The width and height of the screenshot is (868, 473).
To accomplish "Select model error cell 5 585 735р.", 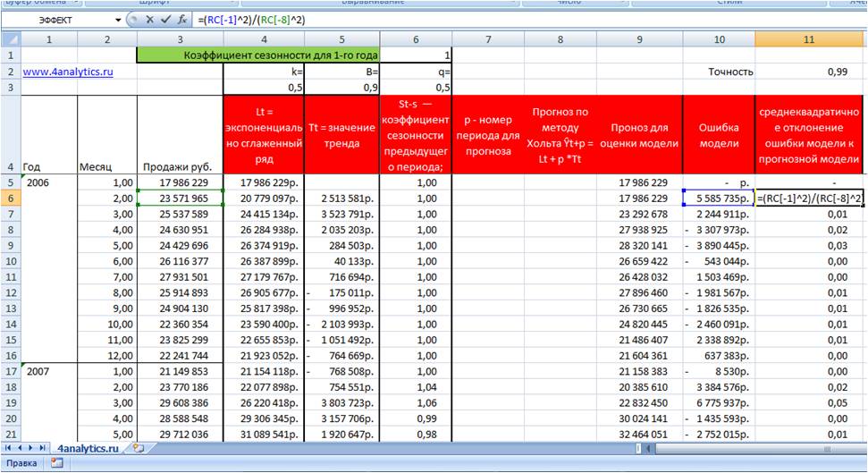I will tap(719, 198).
